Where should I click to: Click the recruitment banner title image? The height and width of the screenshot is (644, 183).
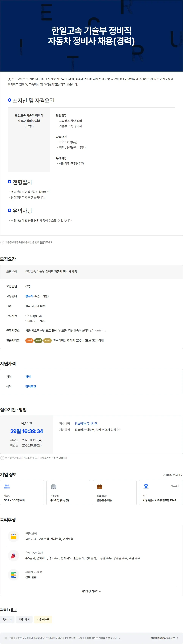[x=91, y=36]
